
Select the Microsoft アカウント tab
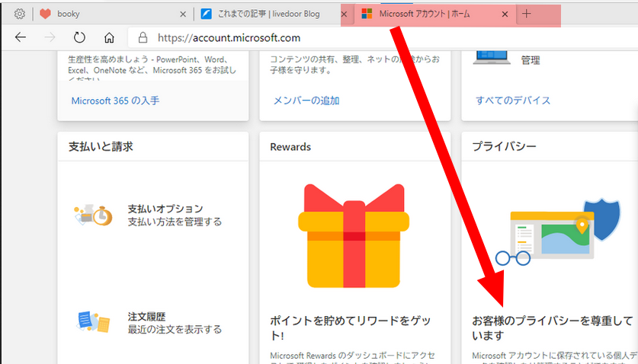436,14
